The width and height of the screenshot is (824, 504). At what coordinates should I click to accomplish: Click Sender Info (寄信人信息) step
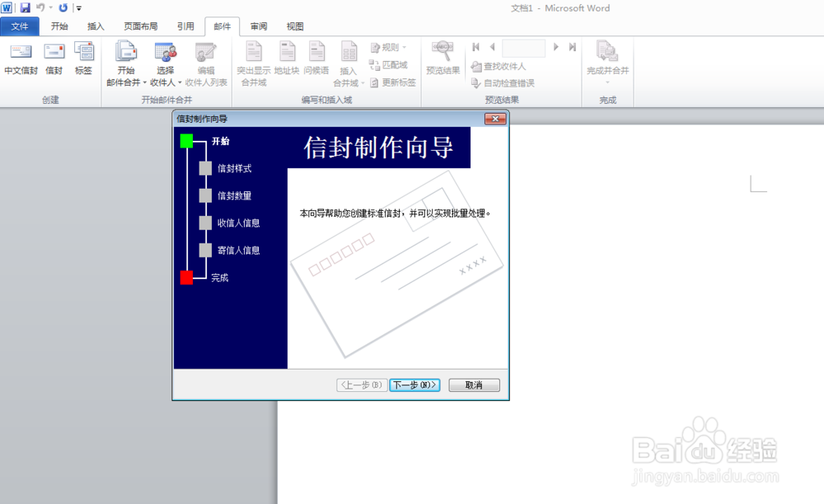[x=230, y=250]
